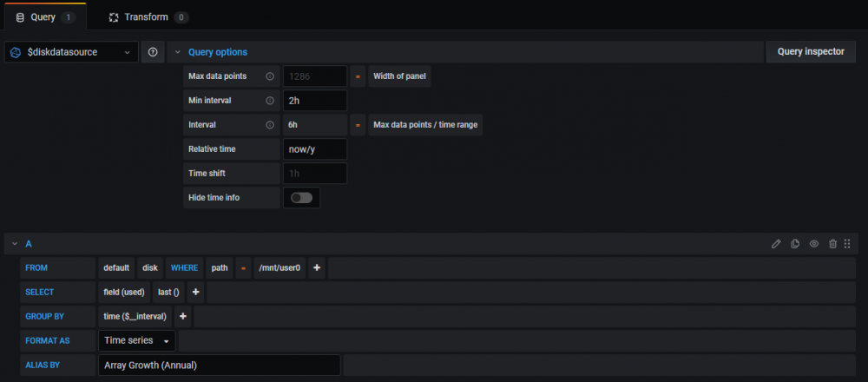Image resolution: width=868 pixels, height=382 pixels.
Task: Add a SELECT function with plus button
Action: (195, 293)
